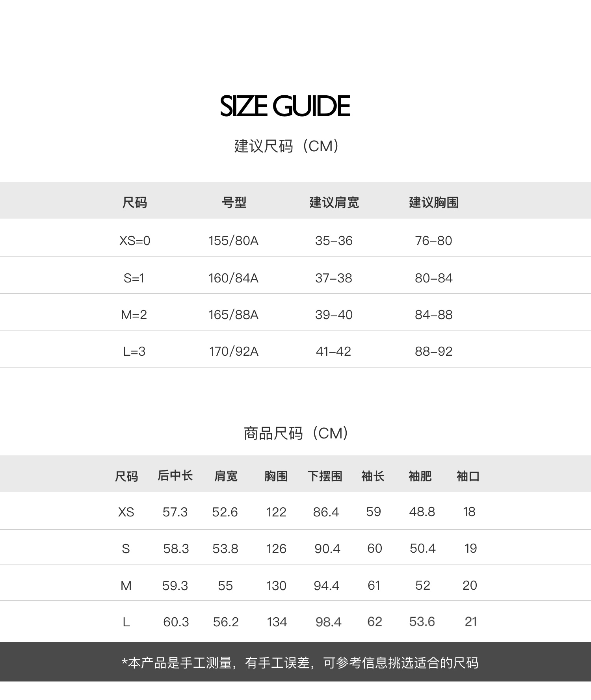Click the 建议胸围 column header
This screenshot has width=591, height=700.
coord(433,202)
